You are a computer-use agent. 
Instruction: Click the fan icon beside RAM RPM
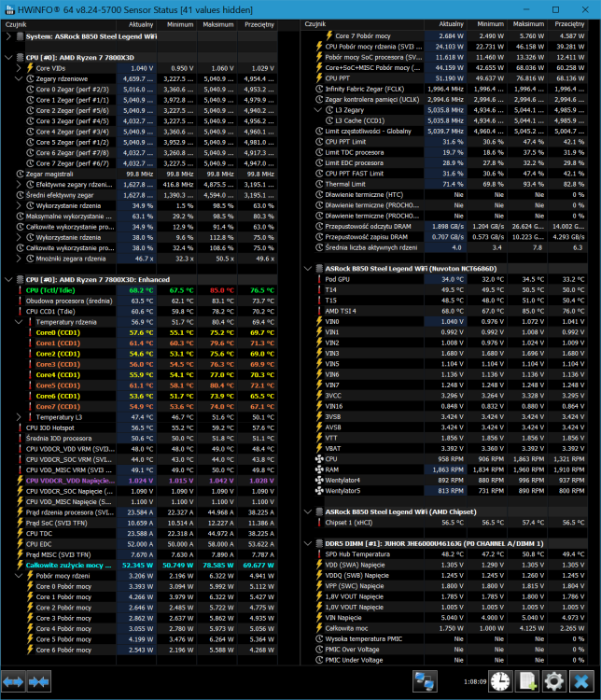[x=319, y=469]
